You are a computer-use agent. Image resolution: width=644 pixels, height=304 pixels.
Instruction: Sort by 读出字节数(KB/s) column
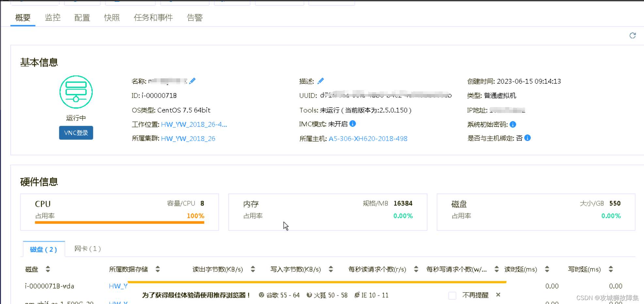[x=253, y=269]
